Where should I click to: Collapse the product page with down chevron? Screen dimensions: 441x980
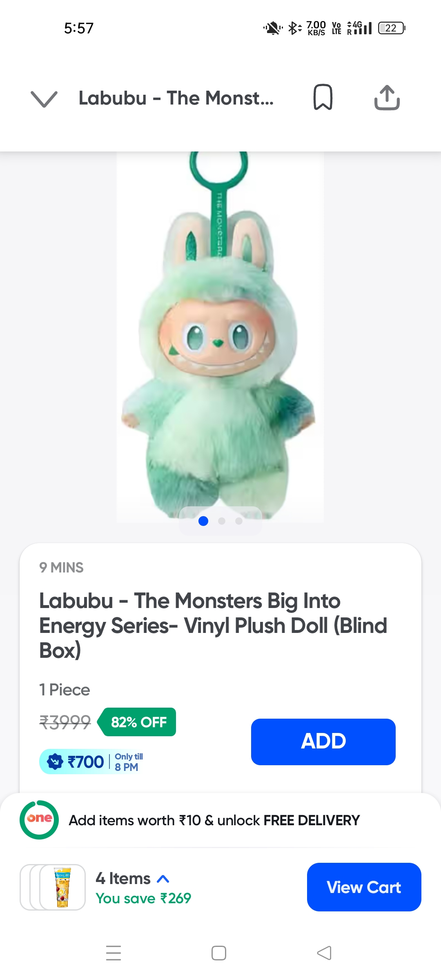click(44, 98)
